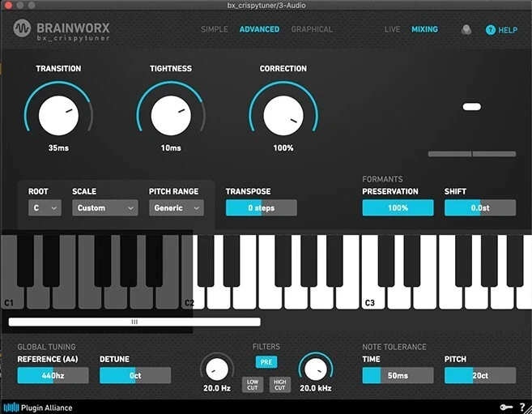Image resolution: width=532 pixels, height=414 pixels.
Task: Click the note tolerance PITCH 20ct slider
Action: 480,375
